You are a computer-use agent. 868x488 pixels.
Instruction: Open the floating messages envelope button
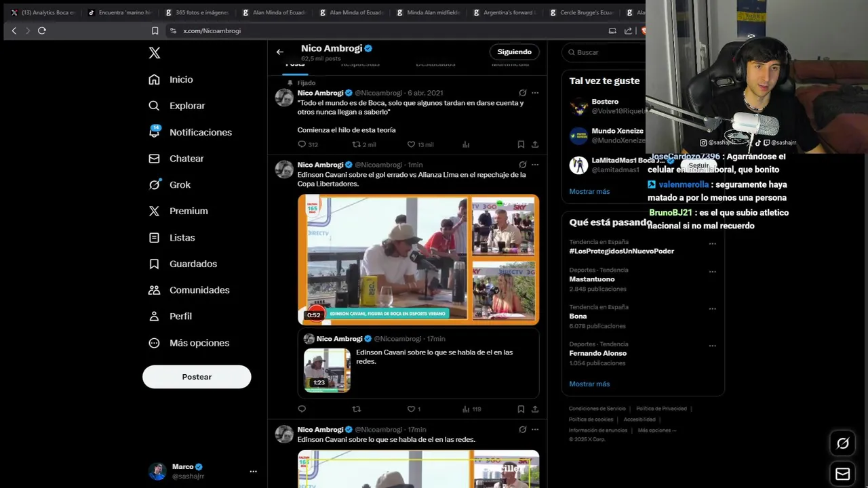843,474
